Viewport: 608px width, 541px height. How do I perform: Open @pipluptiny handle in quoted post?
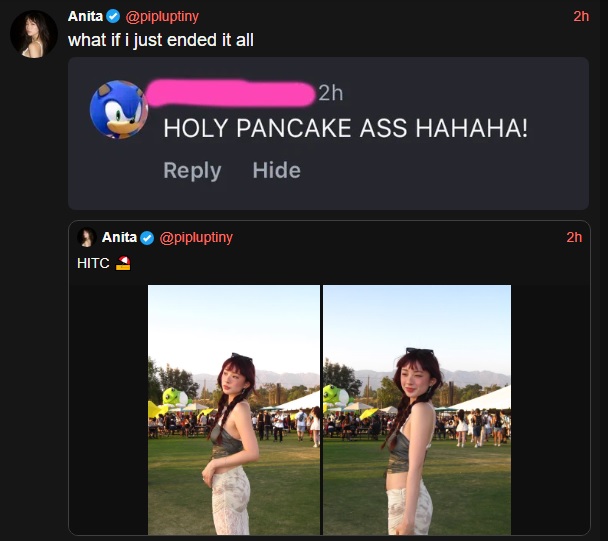[x=196, y=237]
